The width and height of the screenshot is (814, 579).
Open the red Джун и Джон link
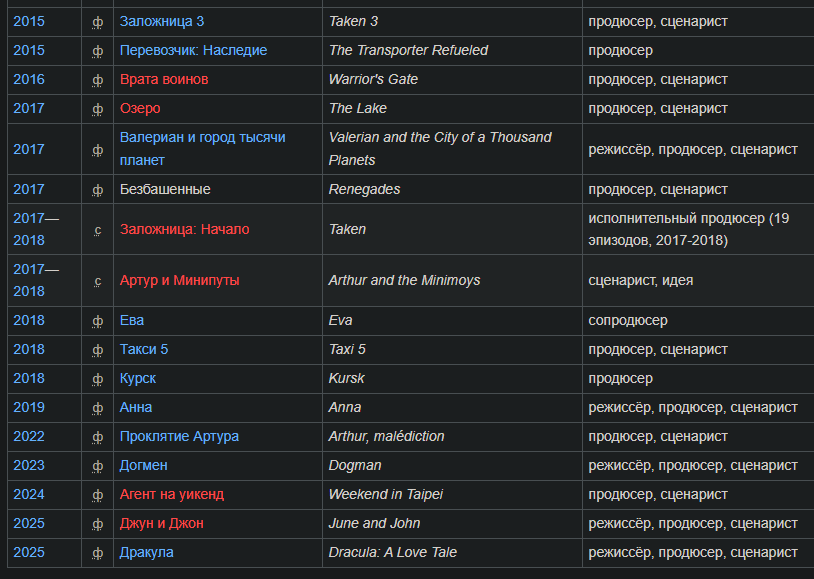point(161,523)
